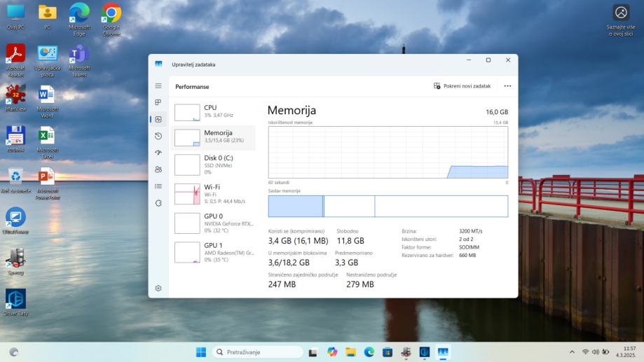
Task: Select CPU in performance list
Action: coord(213,111)
